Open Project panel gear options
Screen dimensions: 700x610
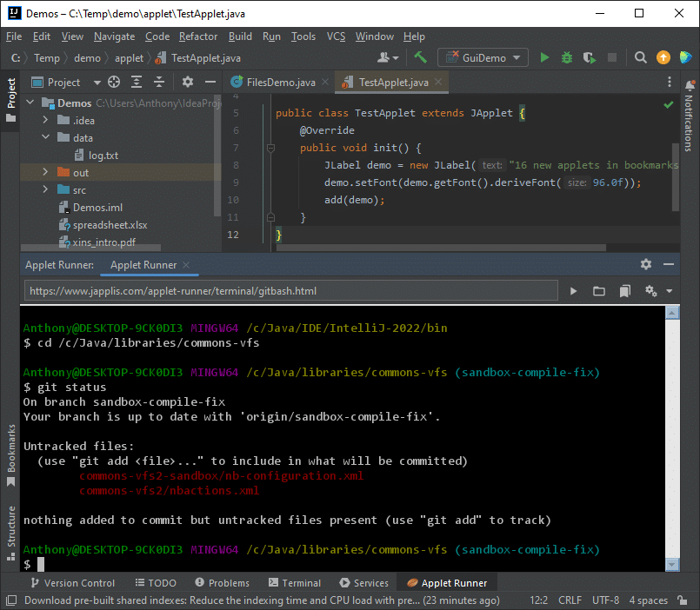188,82
